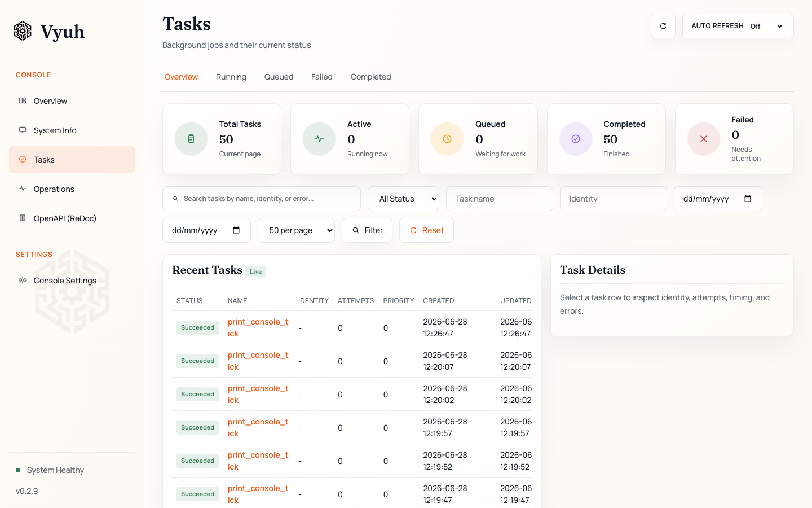Open Console Settings in sidebar
This screenshot has width=812, height=508.
pyautogui.click(x=72, y=281)
